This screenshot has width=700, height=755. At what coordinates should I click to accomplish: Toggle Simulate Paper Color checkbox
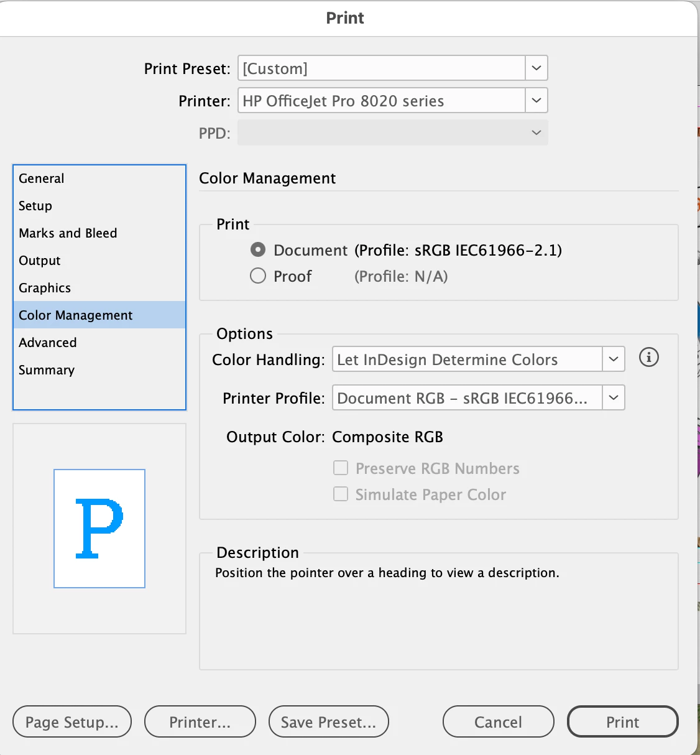pyautogui.click(x=341, y=494)
